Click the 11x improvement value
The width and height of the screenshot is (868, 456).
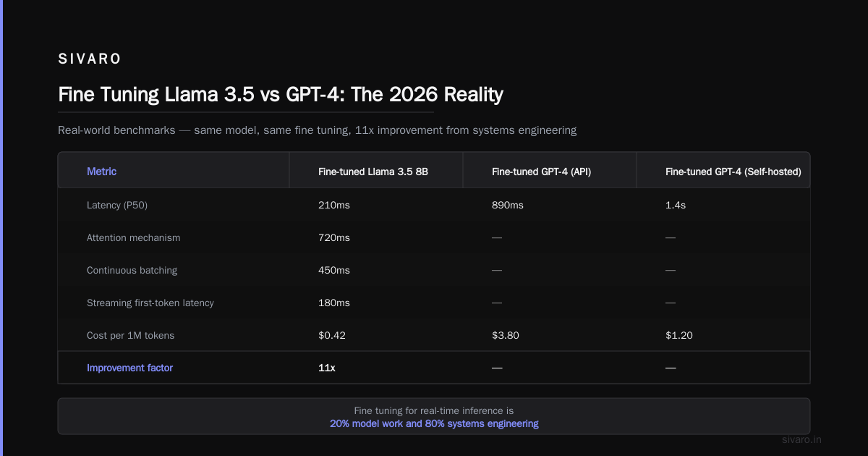pyautogui.click(x=327, y=368)
